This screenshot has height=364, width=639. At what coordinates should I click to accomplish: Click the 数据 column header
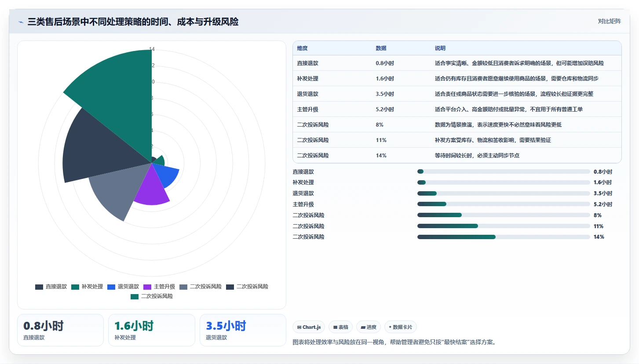[381, 48]
